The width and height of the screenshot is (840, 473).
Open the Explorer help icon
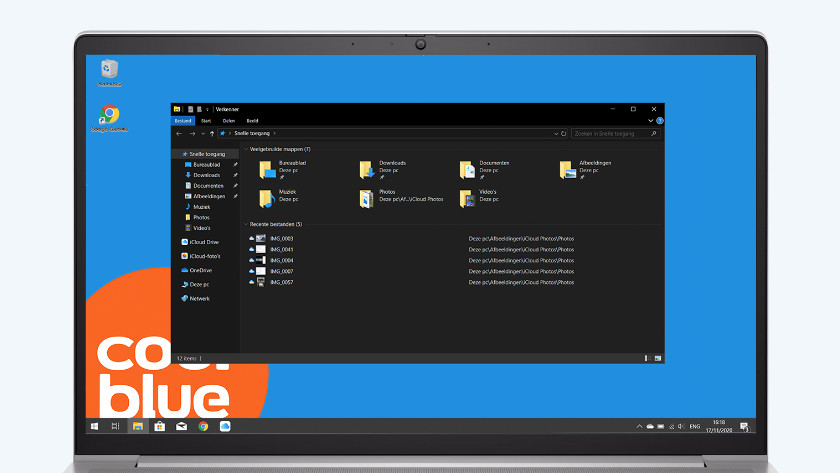[x=659, y=121]
